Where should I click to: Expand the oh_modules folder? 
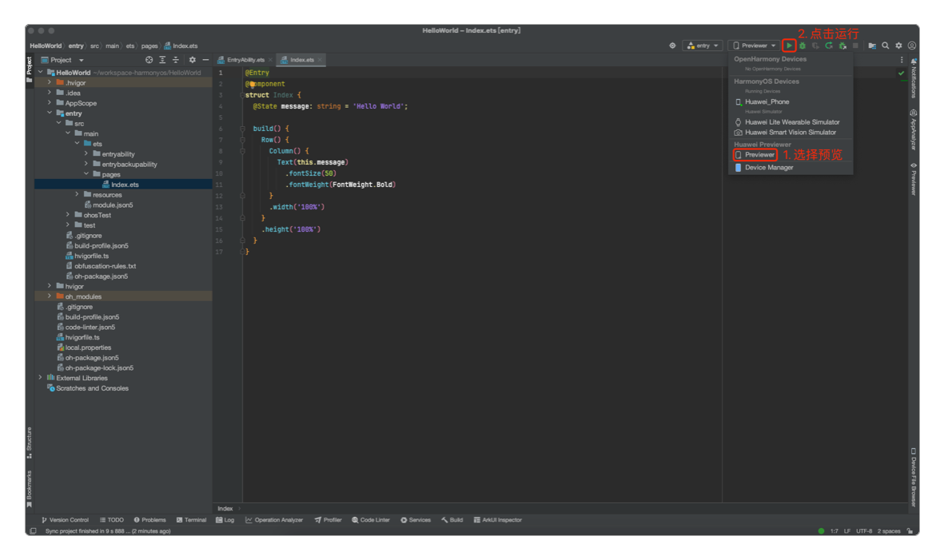click(x=50, y=296)
